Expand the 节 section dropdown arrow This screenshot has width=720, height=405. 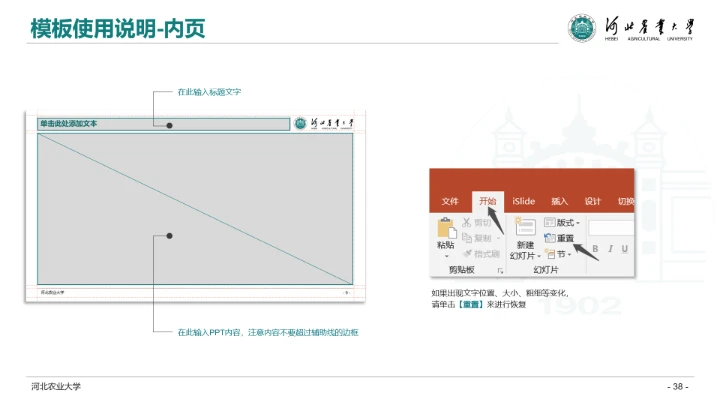(x=569, y=254)
